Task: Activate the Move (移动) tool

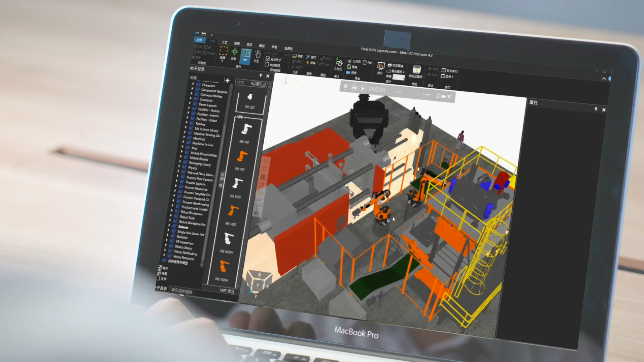Action: click(234, 54)
